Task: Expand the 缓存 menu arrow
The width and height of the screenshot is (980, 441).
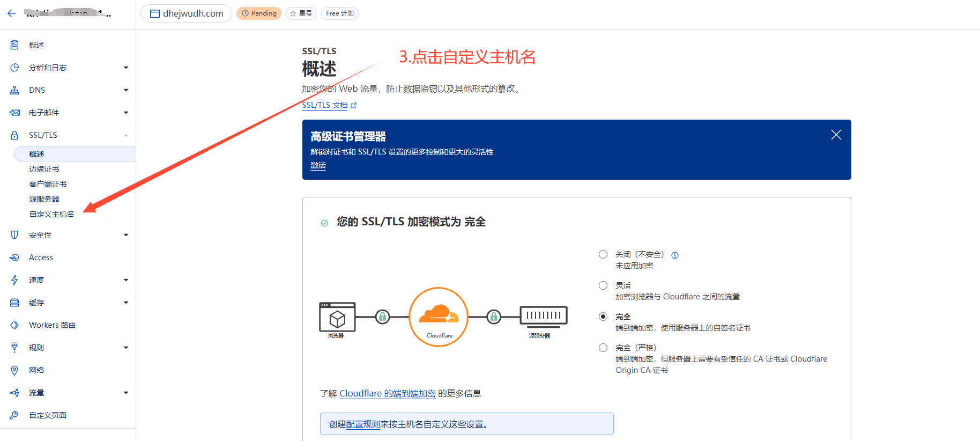Action: pyautogui.click(x=126, y=303)
